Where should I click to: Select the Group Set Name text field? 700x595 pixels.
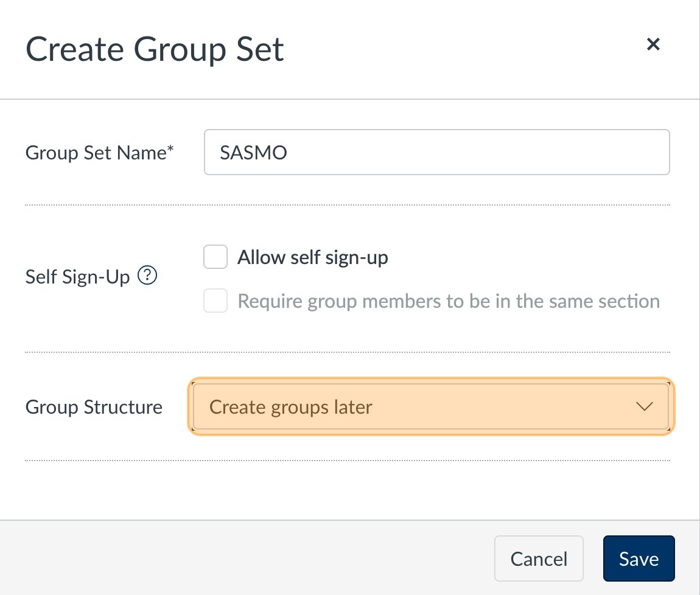(436, 152)
